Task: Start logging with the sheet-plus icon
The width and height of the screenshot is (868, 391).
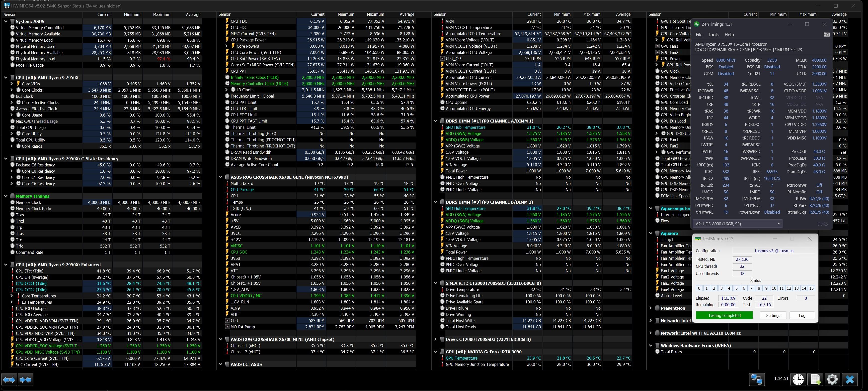Action: point(815,380)
